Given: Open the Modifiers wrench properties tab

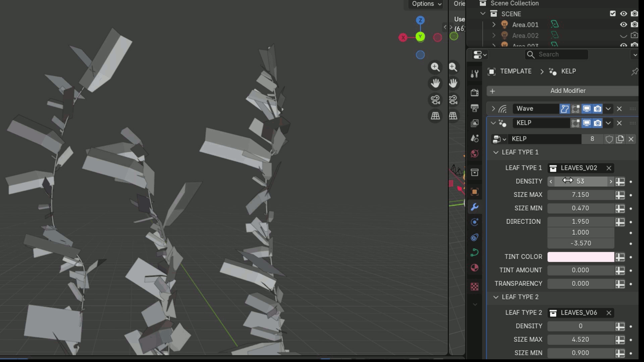Looking at the screenshot, I should (475, 207).
